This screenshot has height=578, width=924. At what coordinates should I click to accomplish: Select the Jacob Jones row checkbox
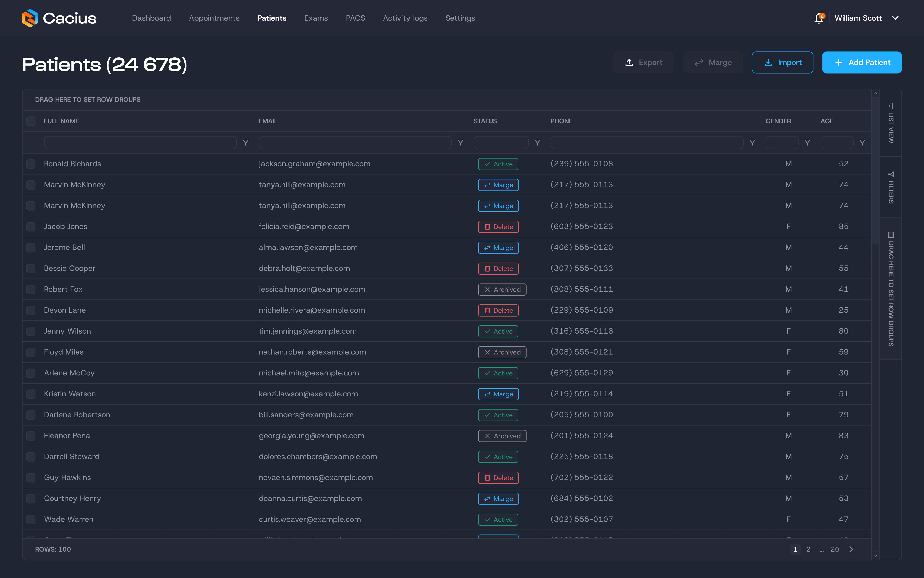[31, 227]
